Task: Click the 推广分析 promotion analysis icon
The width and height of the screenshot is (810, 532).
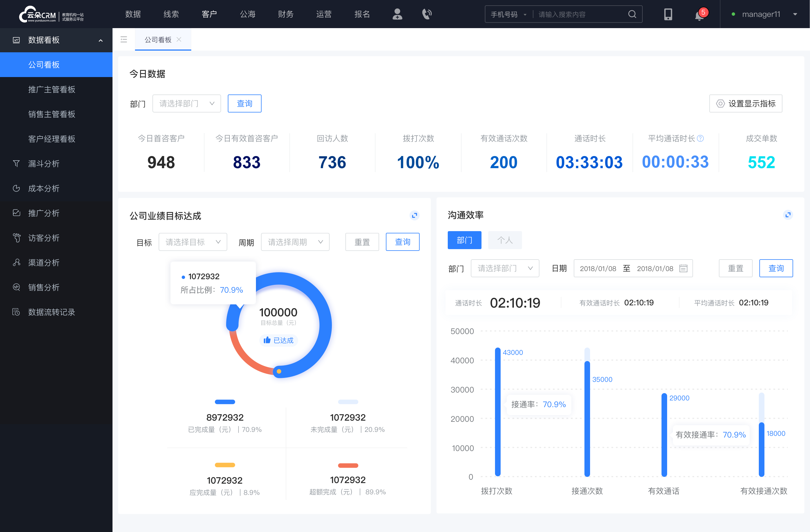Action: coord(16,213)
